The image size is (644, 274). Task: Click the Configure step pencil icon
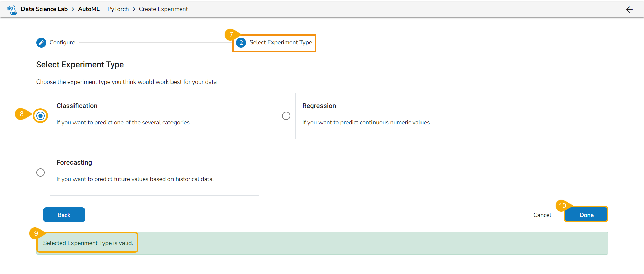[x=41, y=43]
